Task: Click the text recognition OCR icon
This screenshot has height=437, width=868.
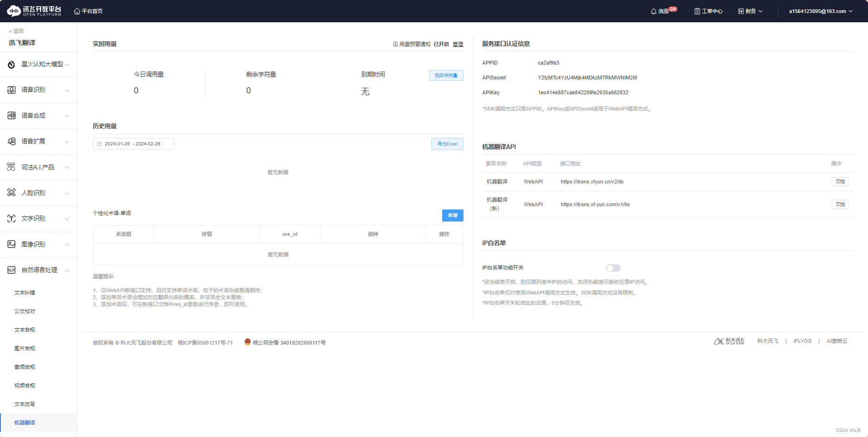Action: (x=12, y=218)
